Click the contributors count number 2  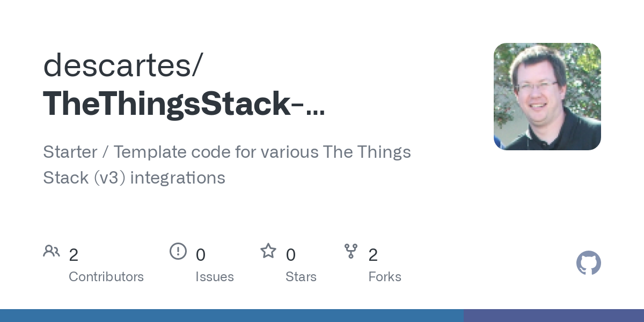[74, 255]
